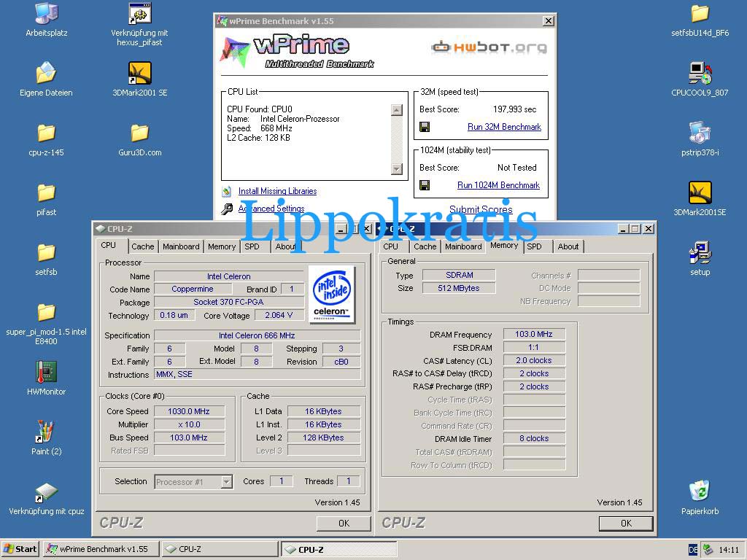This screenshot has width=747, height=560.
Task: Click the system tray icon beside the clock
Action: click(x=708, y=550)
